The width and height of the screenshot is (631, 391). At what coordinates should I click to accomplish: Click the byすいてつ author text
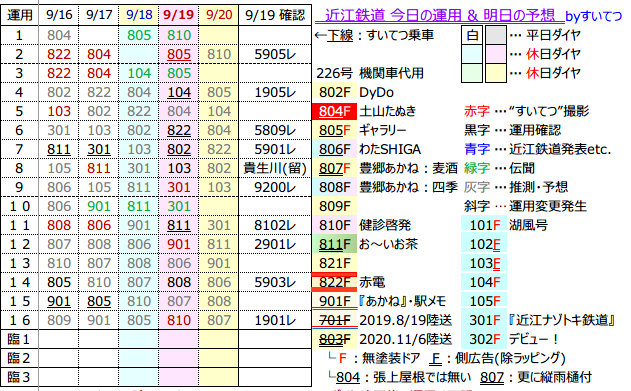594,16
